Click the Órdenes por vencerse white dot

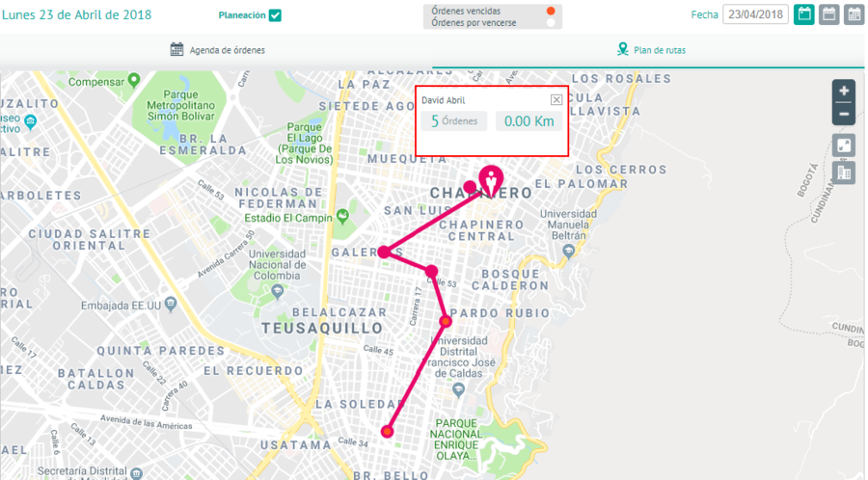coord(551,23)
